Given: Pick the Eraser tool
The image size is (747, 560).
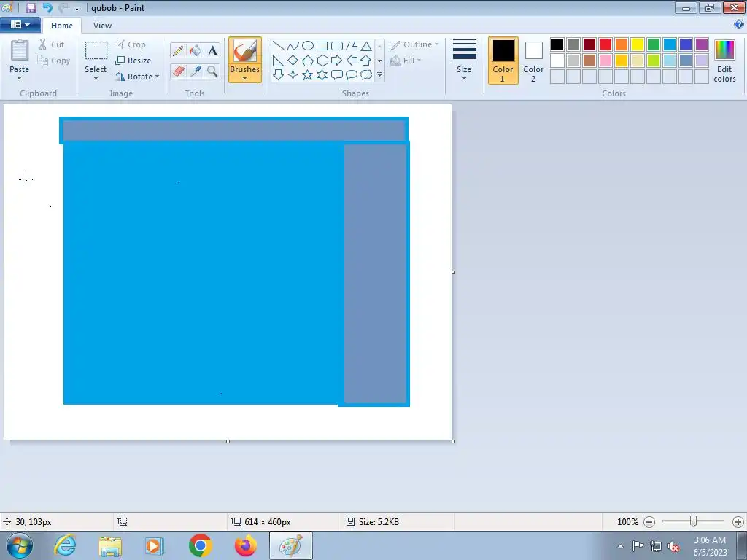Looking at the screenshot, I should point(178,71).
